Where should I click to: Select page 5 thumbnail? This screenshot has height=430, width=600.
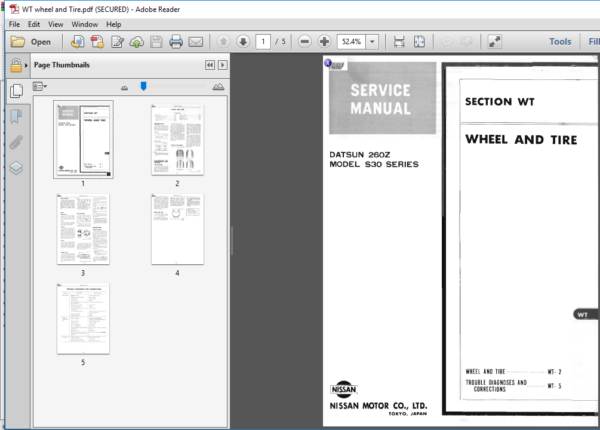click(83, 318)
